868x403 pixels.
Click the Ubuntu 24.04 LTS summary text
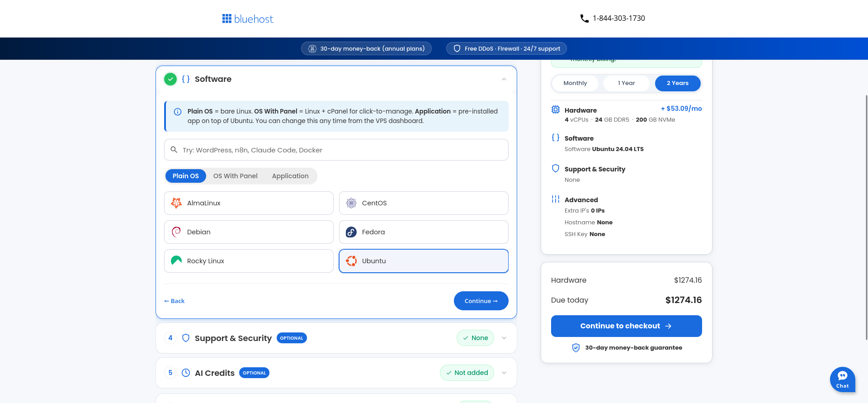618,149
